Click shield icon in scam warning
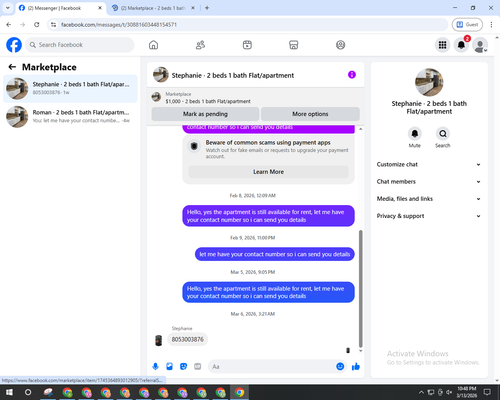500x400 pixels. (194, 146)
